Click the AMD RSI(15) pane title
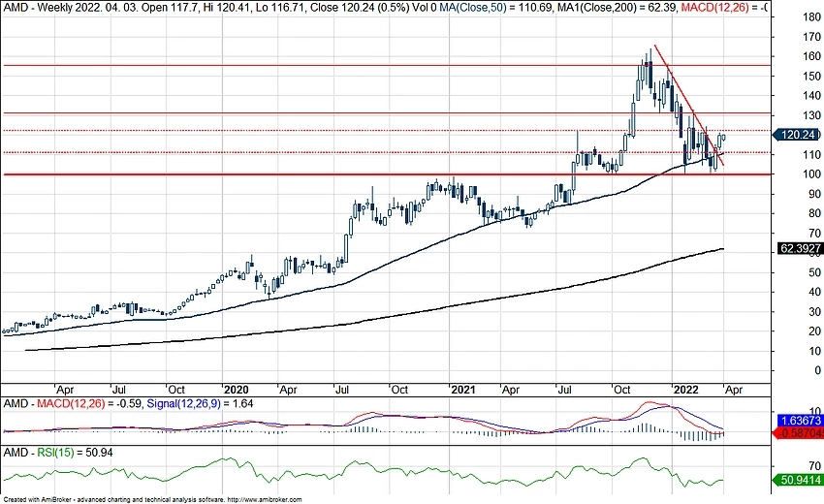The width and height of the screenshot is (824, 504). coord(58,453)
